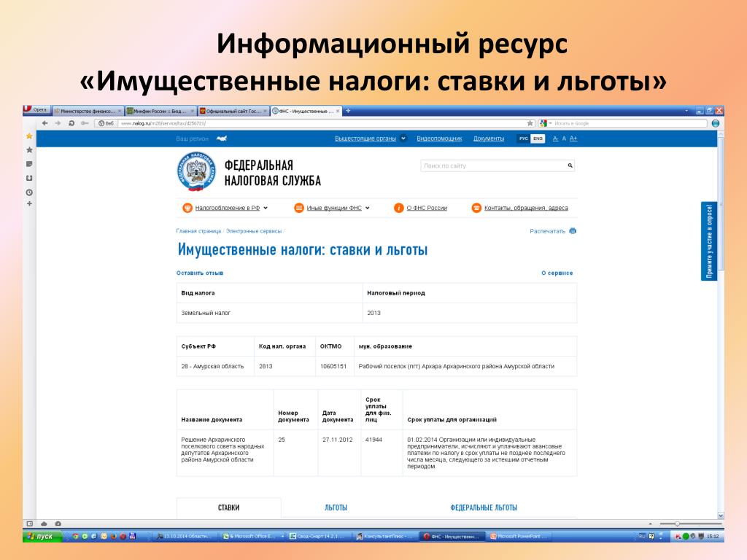Viewport: 747px width, 560px height.
Task: Click the address bar URL field
Action: pyautogui.click(x=322, y=123)
